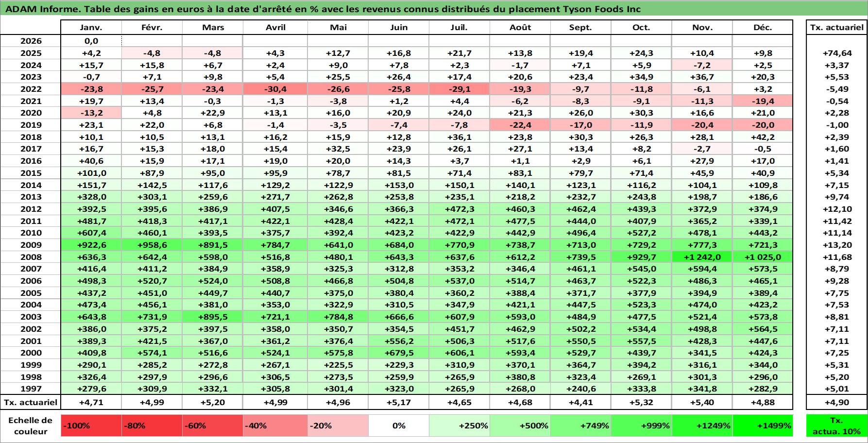The width and height of the screenshot is (868, 443).
Task: Select the 'Avril' column header
Action: click(x=275, y=27)
